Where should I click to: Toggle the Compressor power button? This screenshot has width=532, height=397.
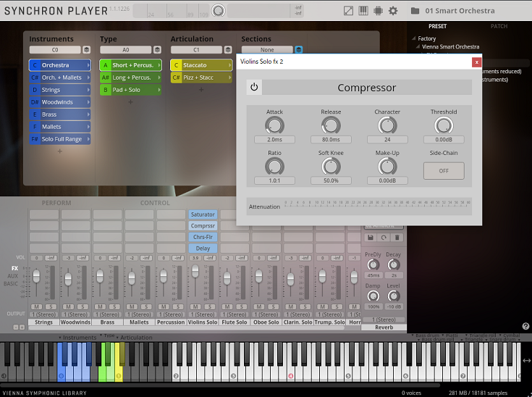pyautogui.click(x=254, y=87)
